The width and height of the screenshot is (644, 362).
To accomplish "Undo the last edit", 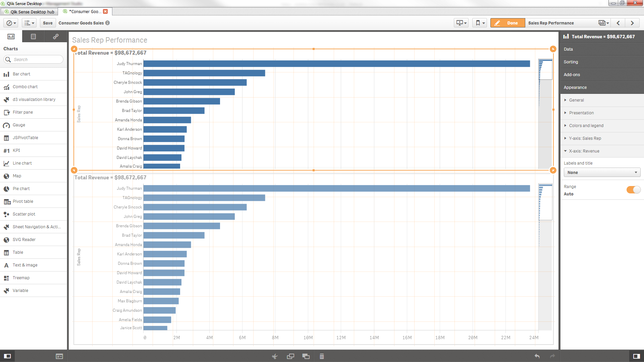I will 537,356.
